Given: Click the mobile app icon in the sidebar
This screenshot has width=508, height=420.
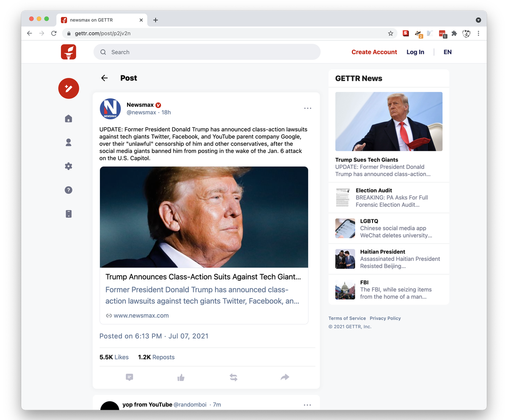Looking at the screenshot, I should click(x=69, y=214).
